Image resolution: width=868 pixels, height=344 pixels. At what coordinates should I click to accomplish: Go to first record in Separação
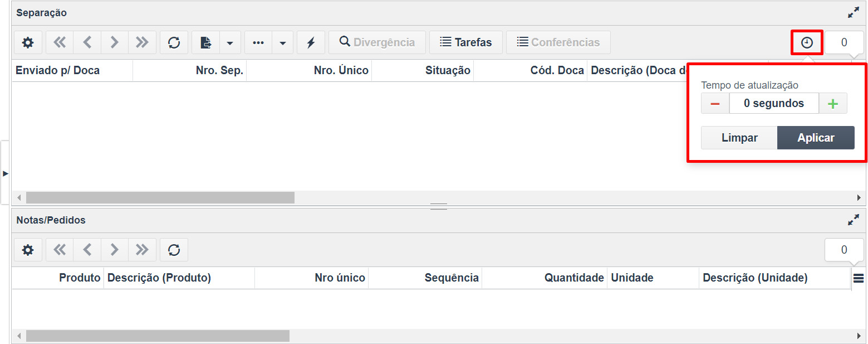[60, 42]
